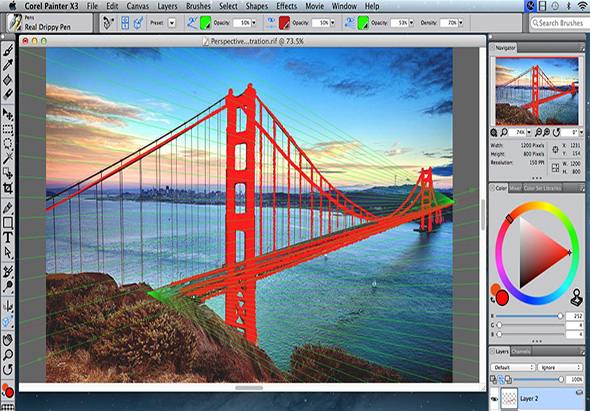The image size is (590, 411).
Task: Open the Density 70% dropdown
Action: click(x=461, y=23)
